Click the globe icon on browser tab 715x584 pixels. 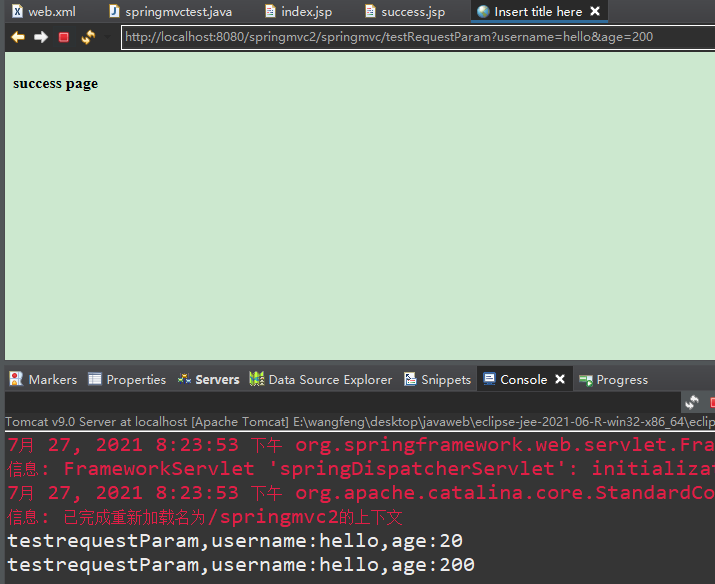coord(483,11)
